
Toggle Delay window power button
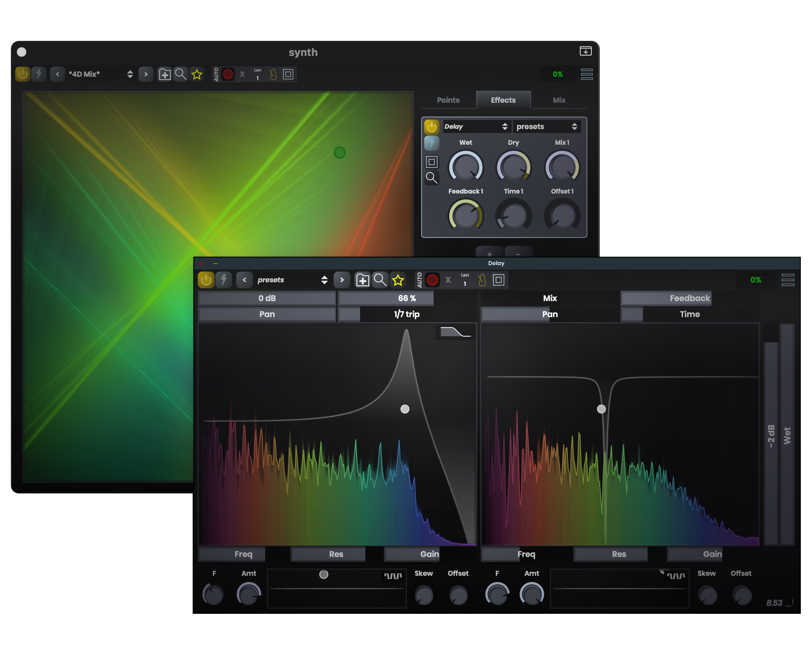(206, 280)
